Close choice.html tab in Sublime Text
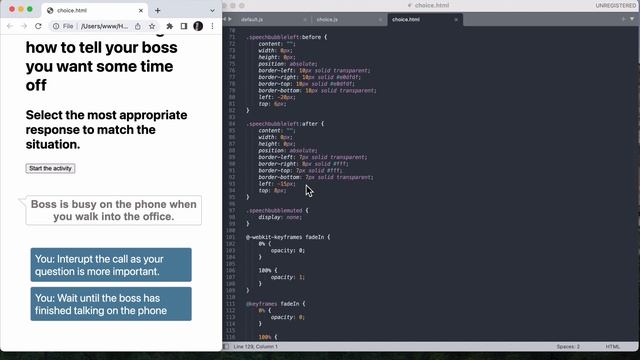This screenshot has width=640, height=360. coord(456,20)
